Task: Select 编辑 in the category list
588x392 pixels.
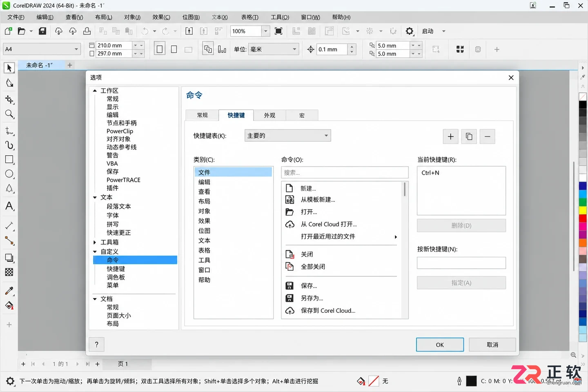Action: [x=233, y=182]
